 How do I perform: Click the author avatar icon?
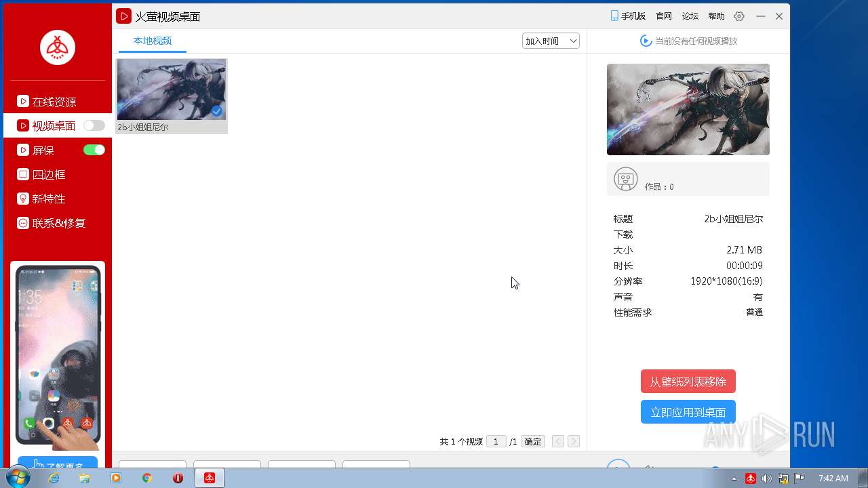[626, 179]
